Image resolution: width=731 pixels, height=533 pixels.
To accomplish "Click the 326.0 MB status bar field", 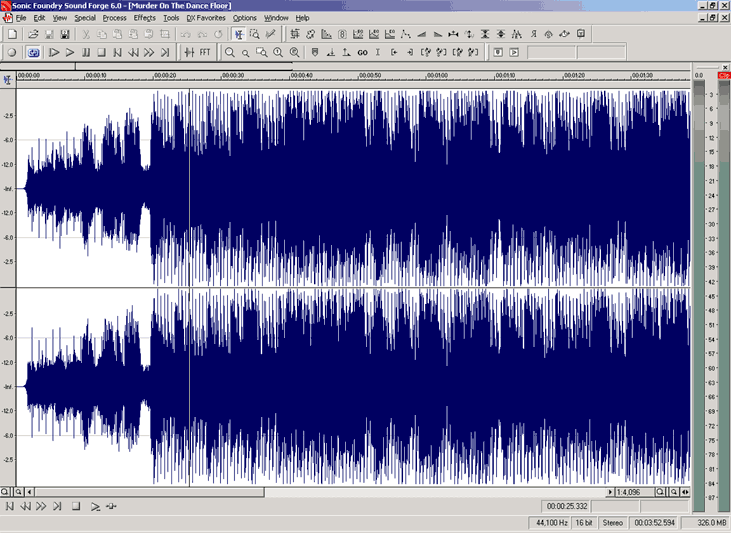I will [705, 523].
